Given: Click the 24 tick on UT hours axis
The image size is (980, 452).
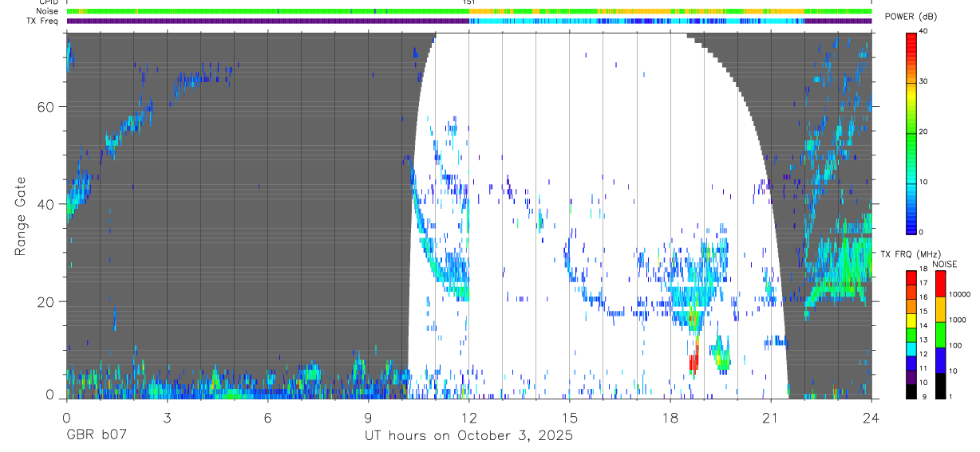Looking at the screenshot, I should coord(871,417).
